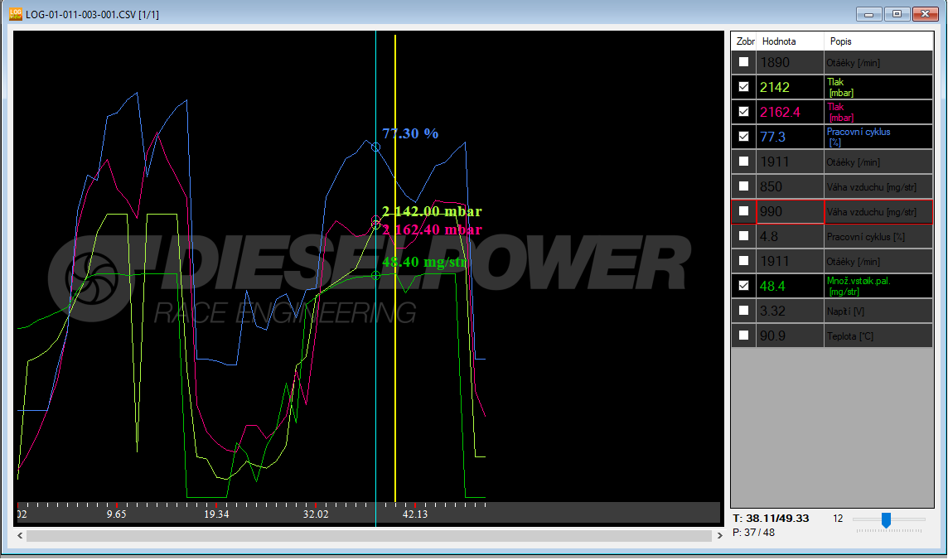Click the horizontal scrollbar right arrow
948x560 pixels.
(x=719, y=535)
